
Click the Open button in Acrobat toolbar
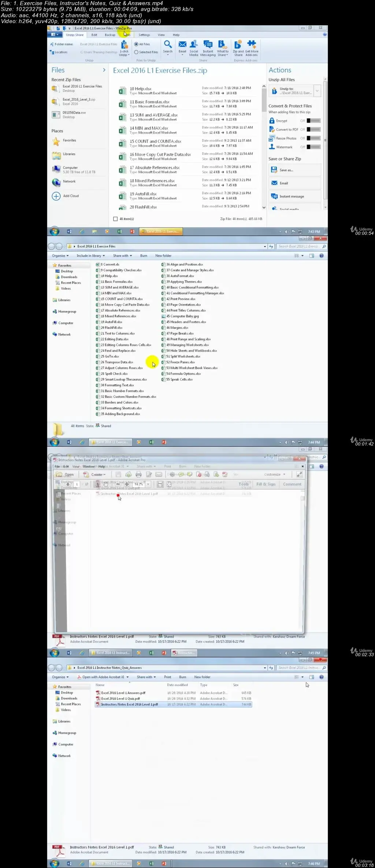point(64,474)
